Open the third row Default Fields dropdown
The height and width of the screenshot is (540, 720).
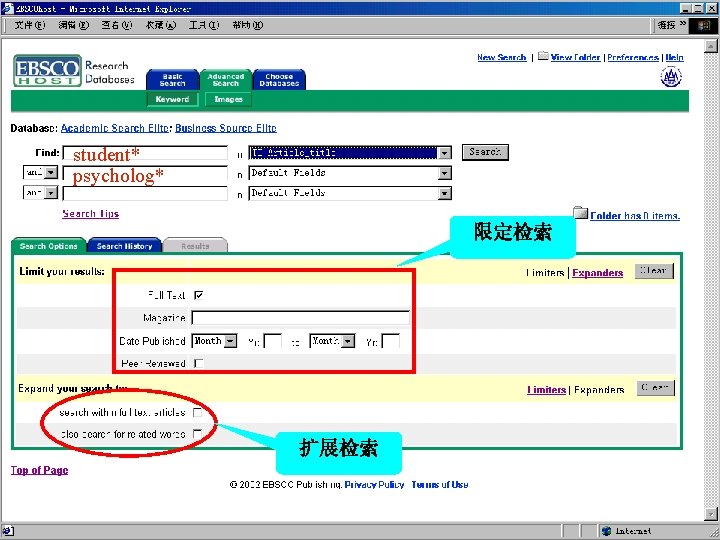coord(444,193)
